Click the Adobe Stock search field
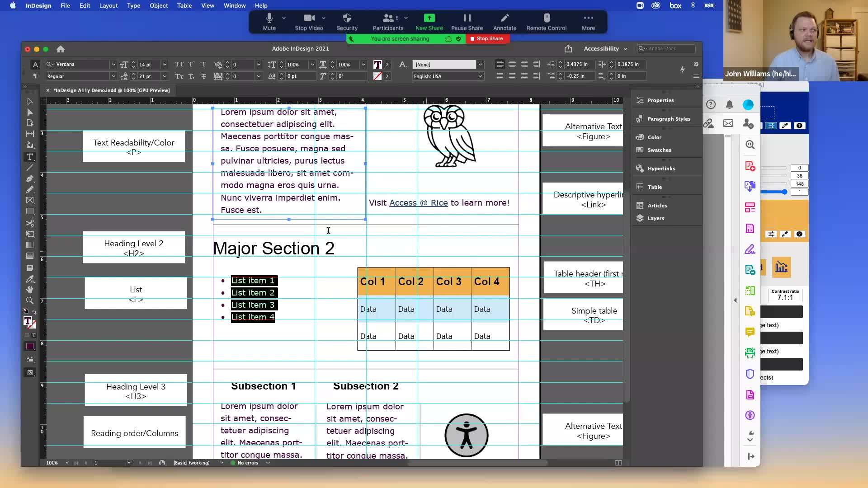The width and height of the screenshot is (868, 488). coord(666,48)
